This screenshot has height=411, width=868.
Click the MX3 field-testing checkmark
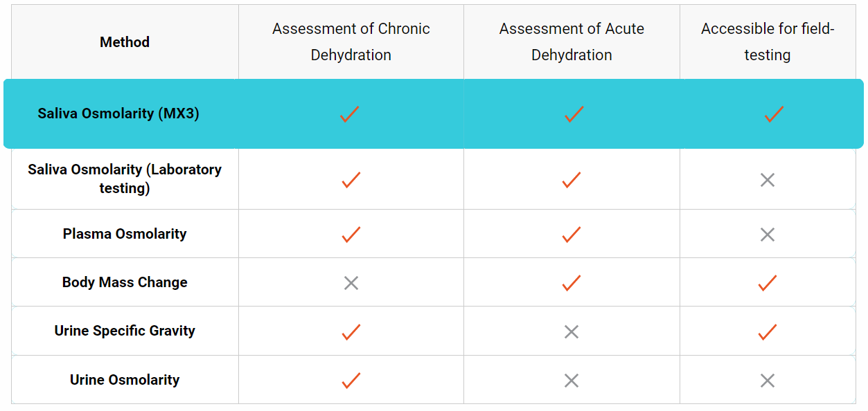[x=774, y=114]
